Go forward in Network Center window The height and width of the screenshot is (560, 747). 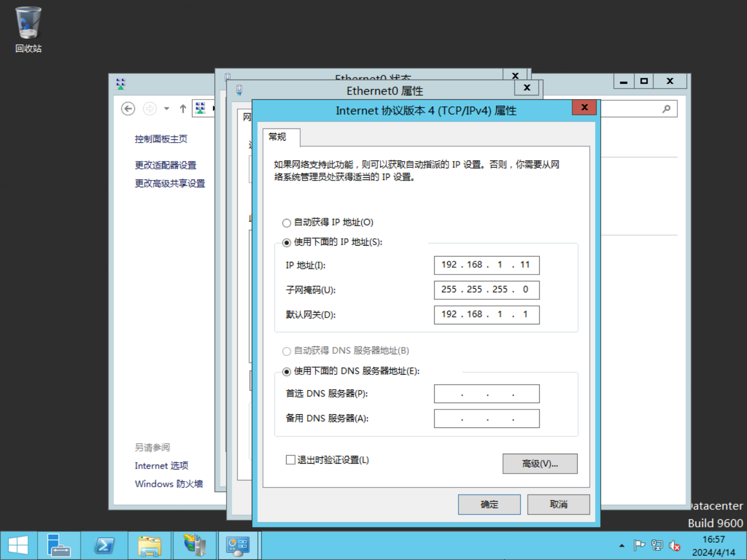(149, 109)
